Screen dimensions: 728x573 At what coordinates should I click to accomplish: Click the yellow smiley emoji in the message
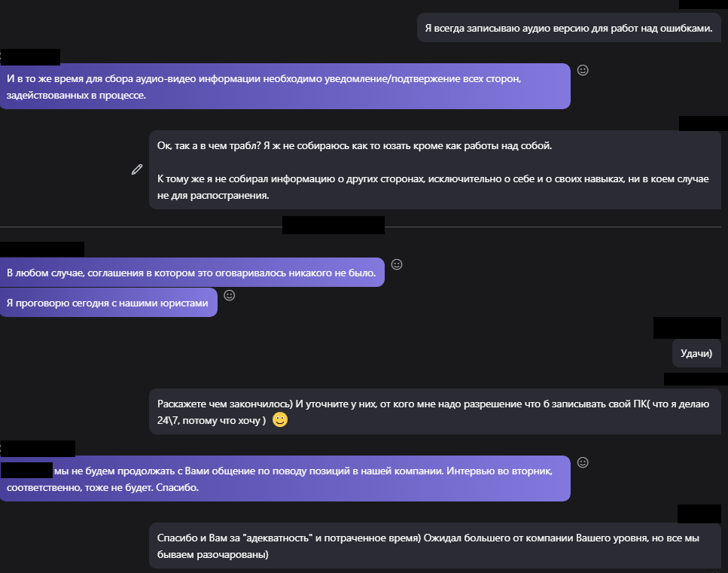pos(280,420)
